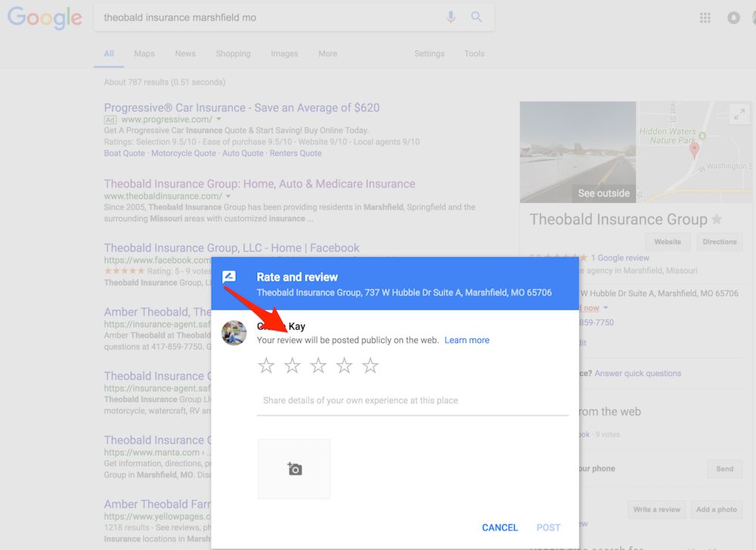The width and height of the screenshot is (756, 550).
Task: Open Theobald Insurance Group Home, Auto & Medicare result
Action: (259, 184)
